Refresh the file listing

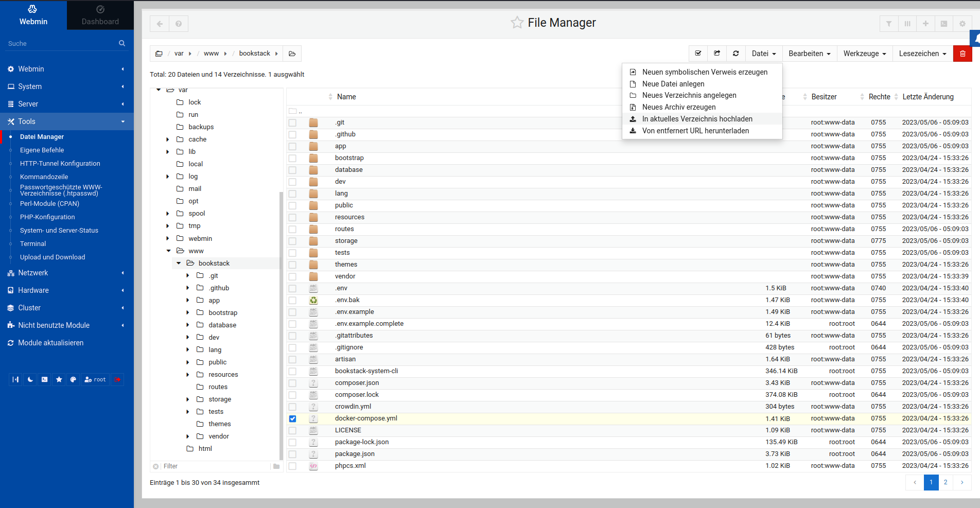tap(736, 54)
